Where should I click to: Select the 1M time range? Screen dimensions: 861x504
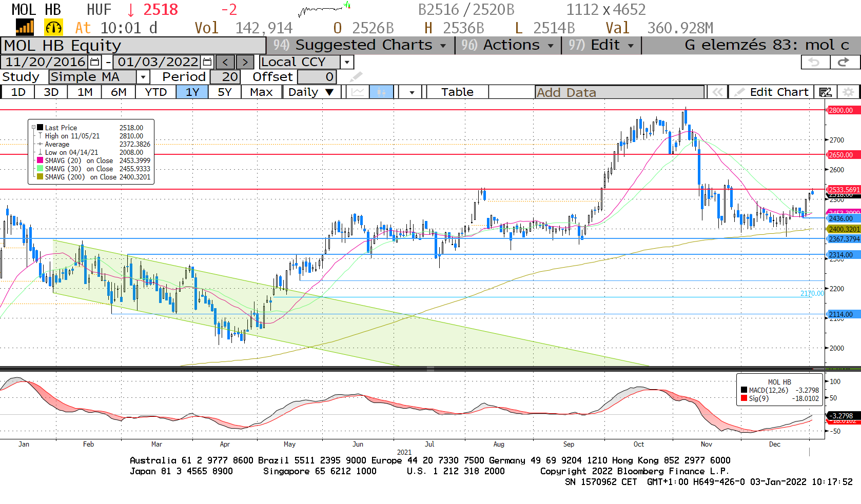click(x=85, y=92)
